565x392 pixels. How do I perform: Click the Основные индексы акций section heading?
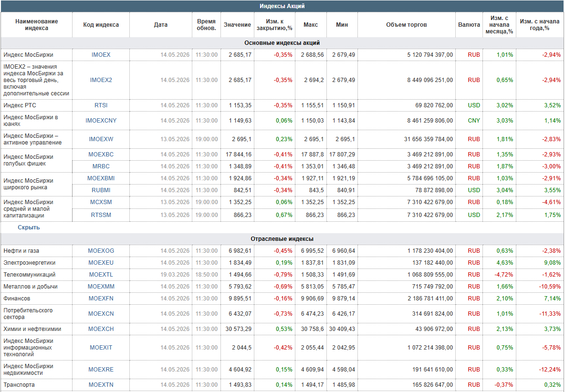click(282, 43)
